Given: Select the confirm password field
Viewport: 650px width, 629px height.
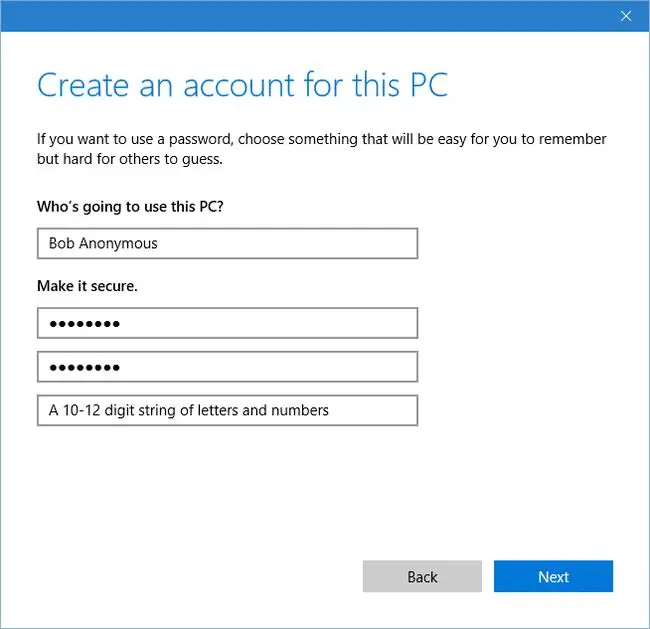Looking at the screenshot, I should pos(227,367).
